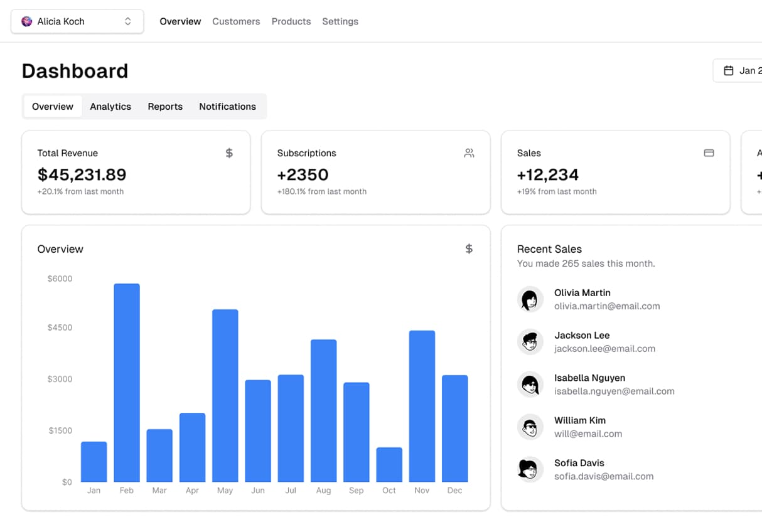This screenshot has width=762, height=532.
Task: Open the Notifications tab
Action: [227, 107]
